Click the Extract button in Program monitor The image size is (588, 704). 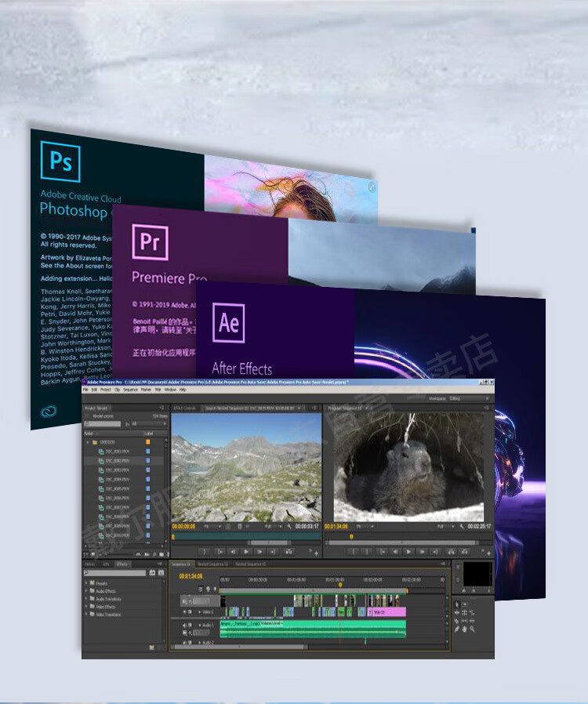[465, 552]
